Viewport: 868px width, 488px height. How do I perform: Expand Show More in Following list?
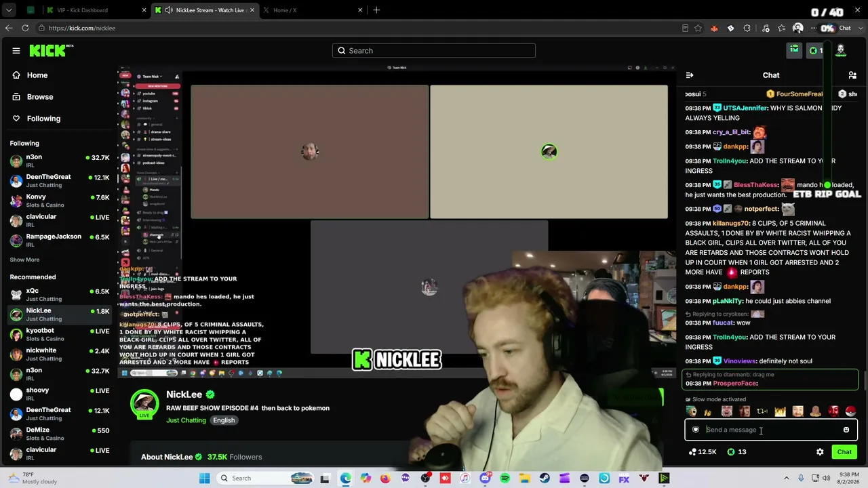coord(24,260)
